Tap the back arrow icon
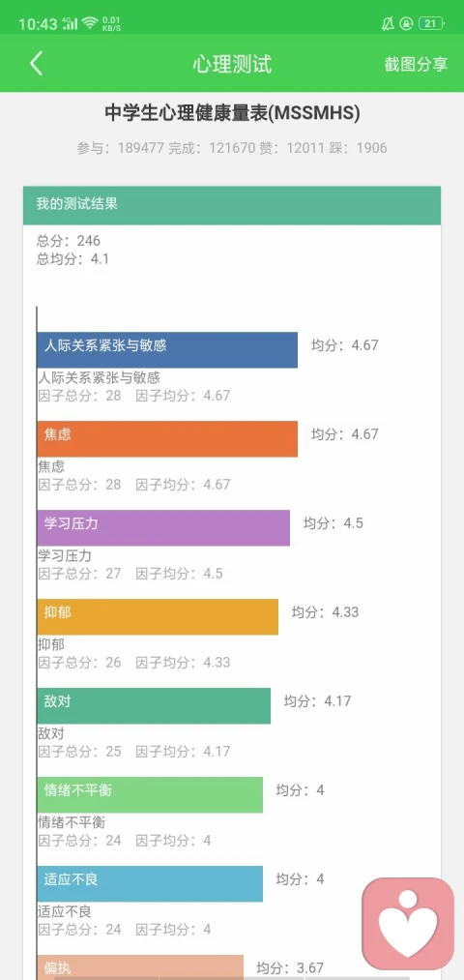This screenshot has width=464, height=980. pos(36,64)
